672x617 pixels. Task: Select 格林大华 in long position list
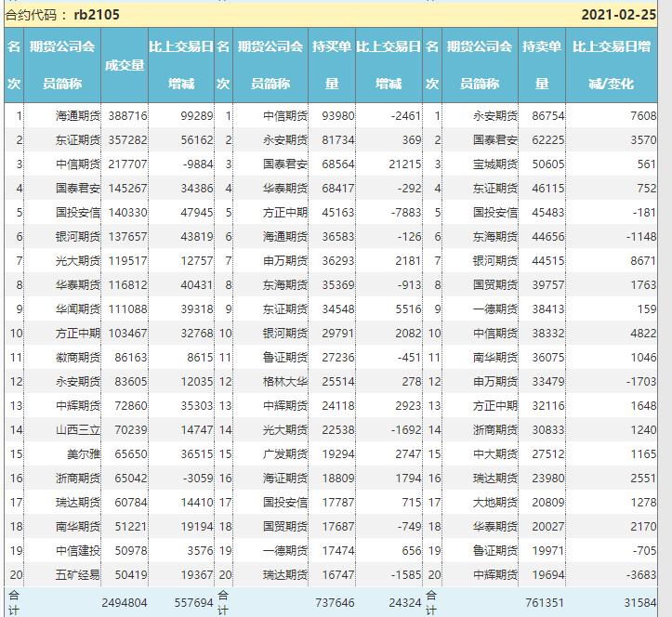[285, 381]
